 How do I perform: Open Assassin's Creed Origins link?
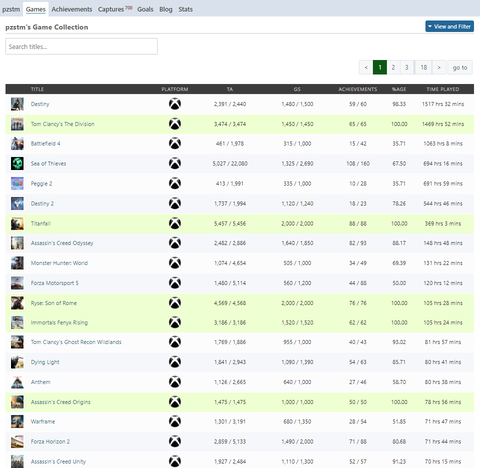pos(61,402)
